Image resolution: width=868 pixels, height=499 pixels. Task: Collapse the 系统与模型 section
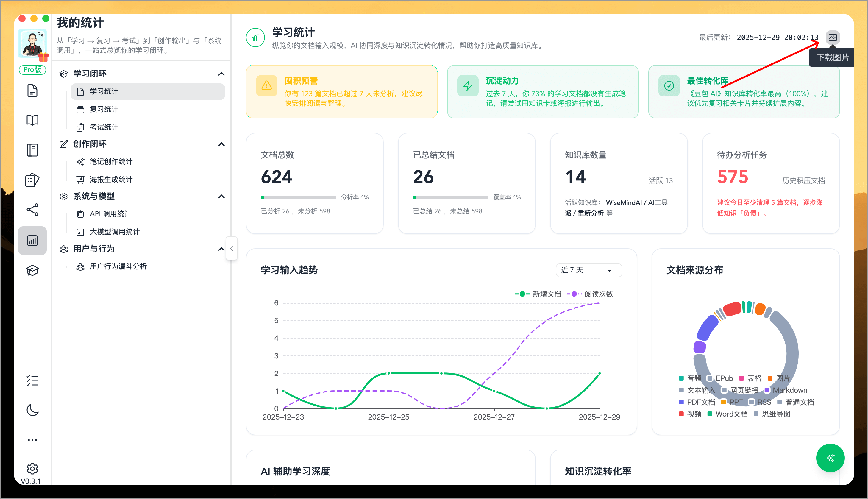coord(222,197)
